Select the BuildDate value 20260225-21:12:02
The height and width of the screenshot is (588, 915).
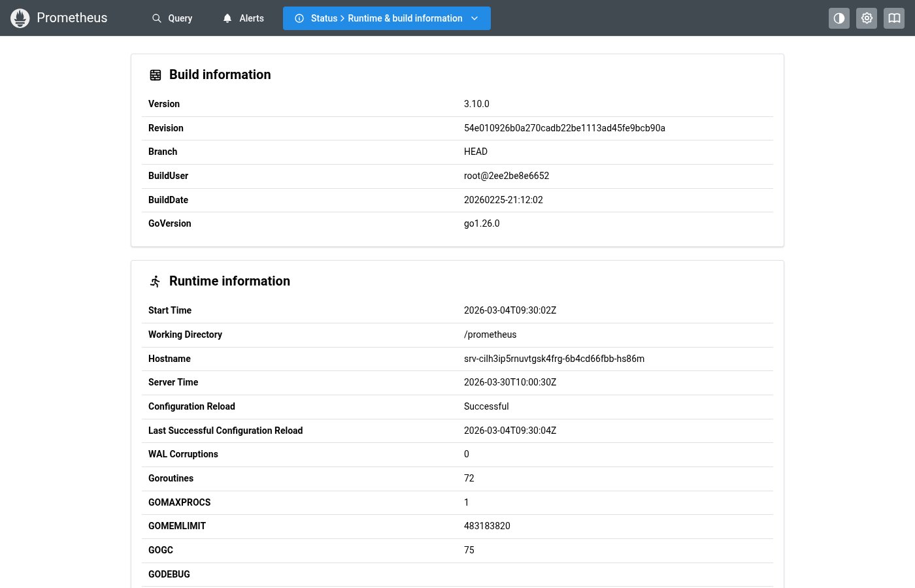[503, 200]
